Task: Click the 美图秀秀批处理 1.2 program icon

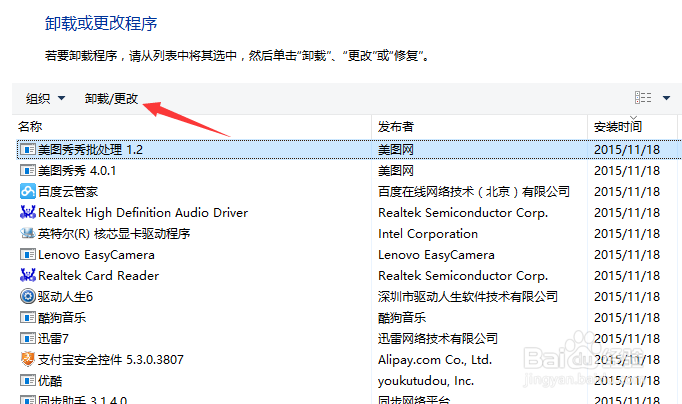Action: [x=28, y=149]
